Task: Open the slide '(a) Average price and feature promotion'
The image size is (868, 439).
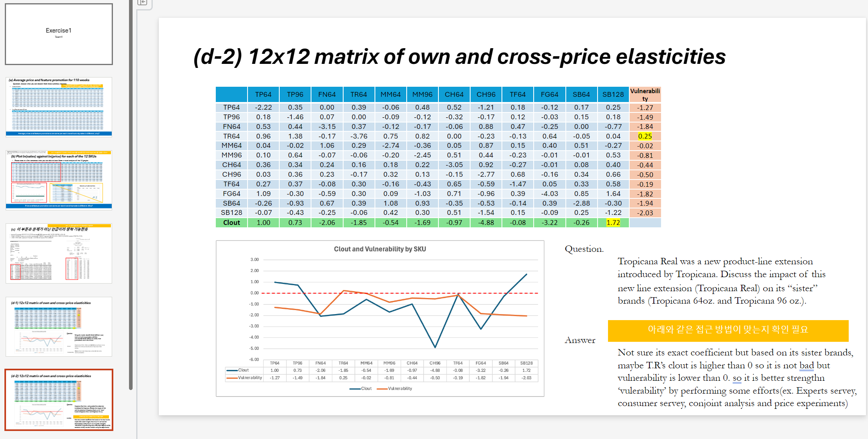Action: 58,106
